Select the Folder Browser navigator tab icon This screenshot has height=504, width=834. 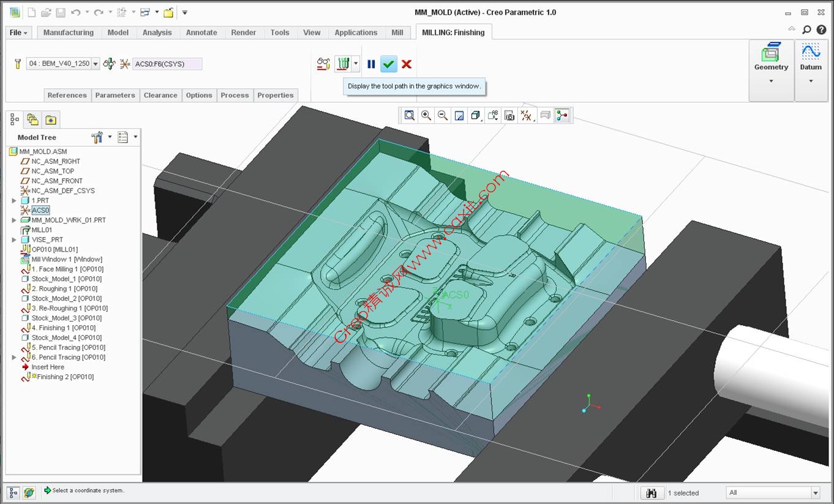32,119
